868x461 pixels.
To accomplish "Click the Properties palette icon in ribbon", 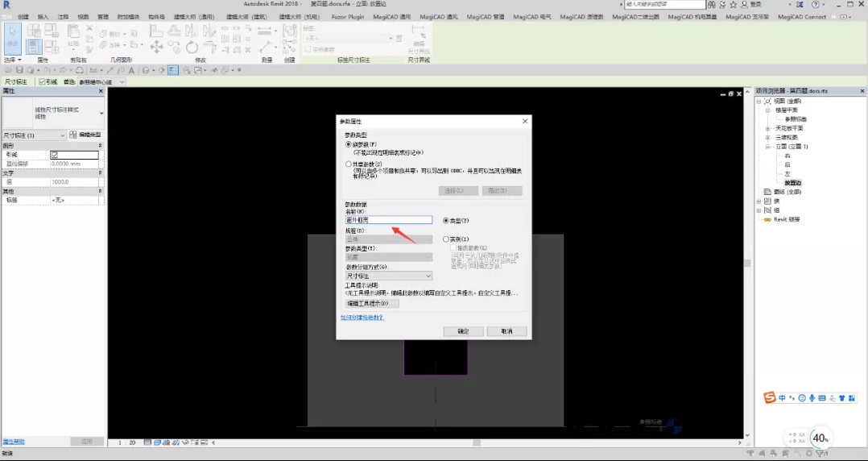I will [34, 47].
